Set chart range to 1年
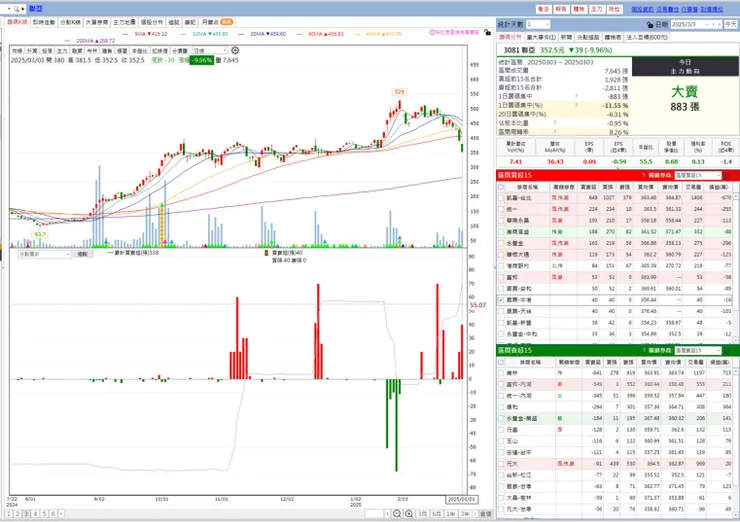Viewport: 740px width, 522px height. (451, 514)
